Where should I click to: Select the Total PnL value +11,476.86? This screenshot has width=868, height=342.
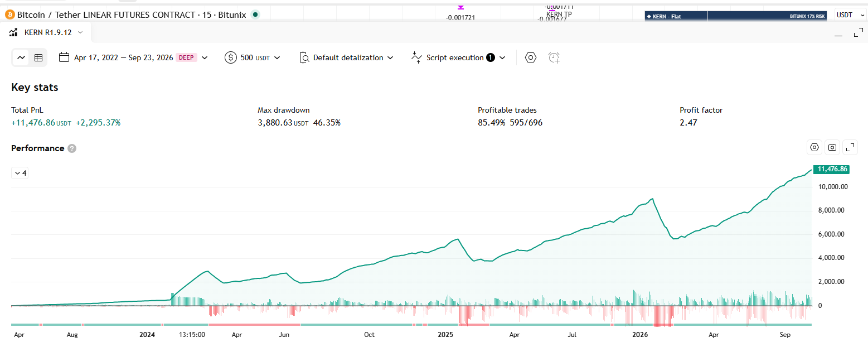click(x=33, y=122)
